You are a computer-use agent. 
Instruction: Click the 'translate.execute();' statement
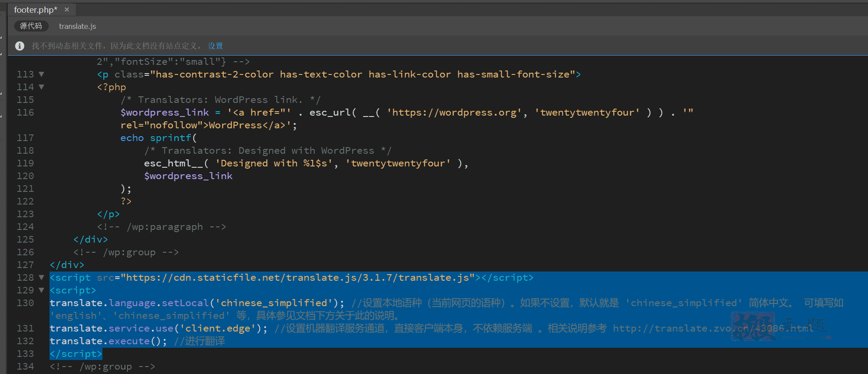click(108, 341)
